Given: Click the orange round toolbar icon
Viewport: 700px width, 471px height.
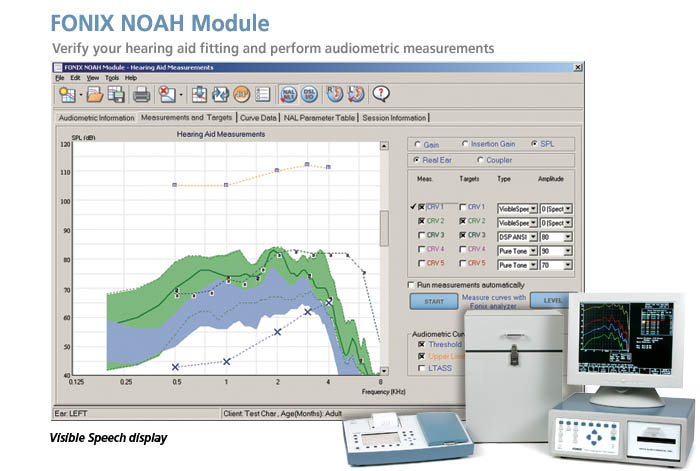Looking at the screenshot, I should click(242, 95).
